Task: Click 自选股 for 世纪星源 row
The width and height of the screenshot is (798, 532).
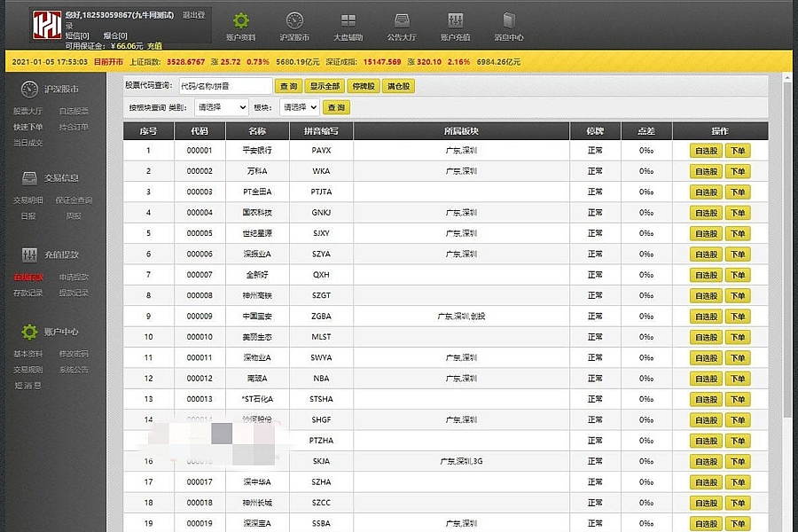Action: [706, 234]
